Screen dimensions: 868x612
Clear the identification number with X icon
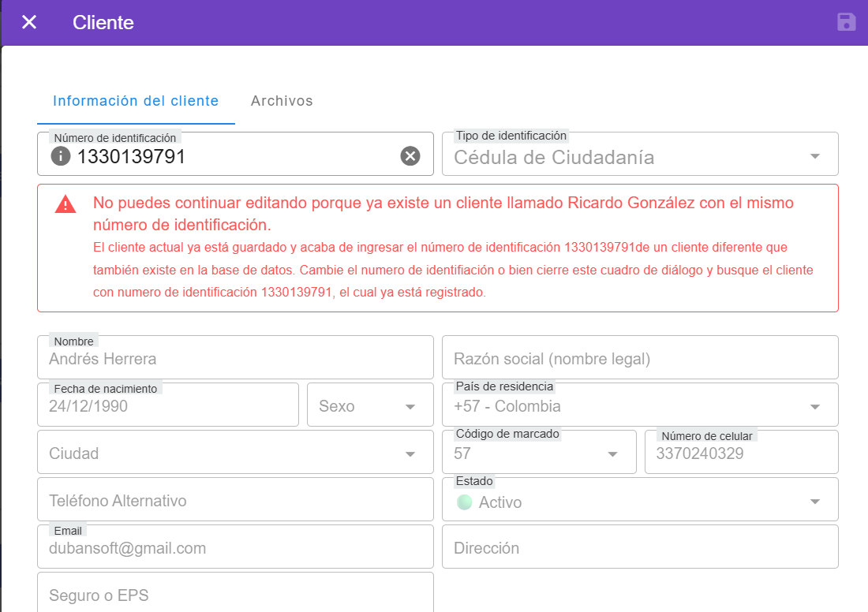(x=410, y=156)
